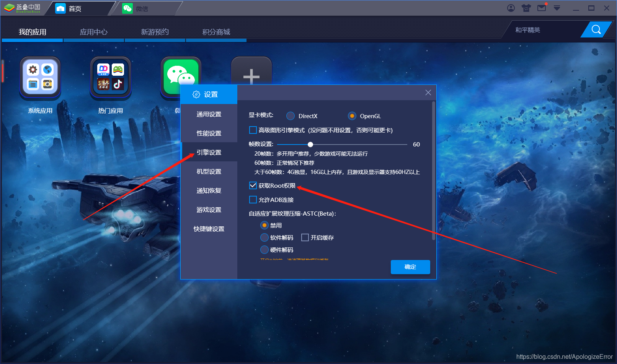The height and width of the screenshot is (364, 617).
Task: Select the ASTC 硬件解码 radio option
Action: pyautogui.click(x=264, y=250)
